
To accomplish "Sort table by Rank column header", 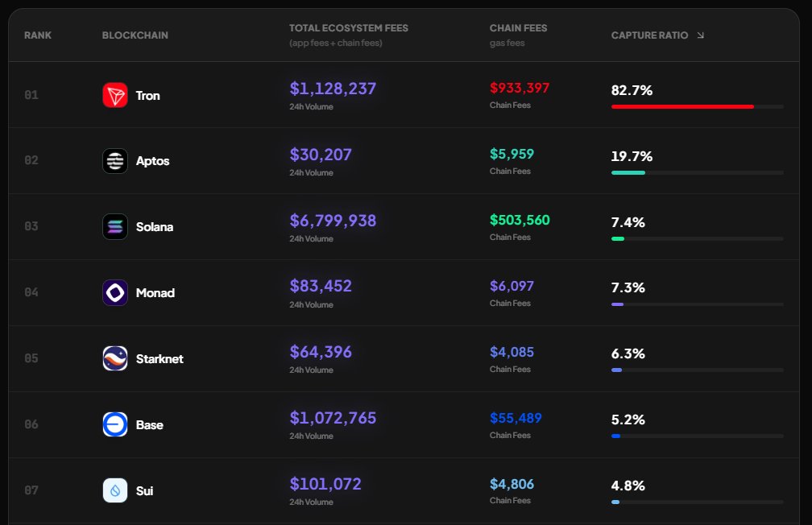I will (x=38, y=35).
